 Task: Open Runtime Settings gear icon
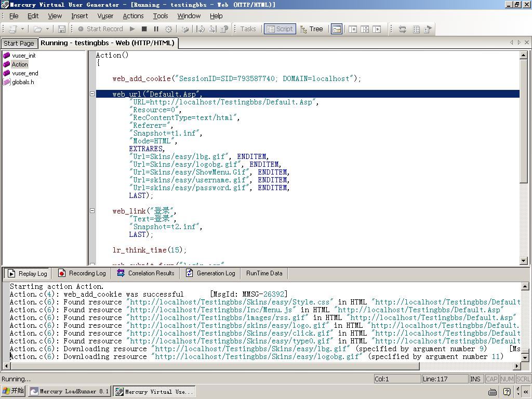(x=168, y=29)
